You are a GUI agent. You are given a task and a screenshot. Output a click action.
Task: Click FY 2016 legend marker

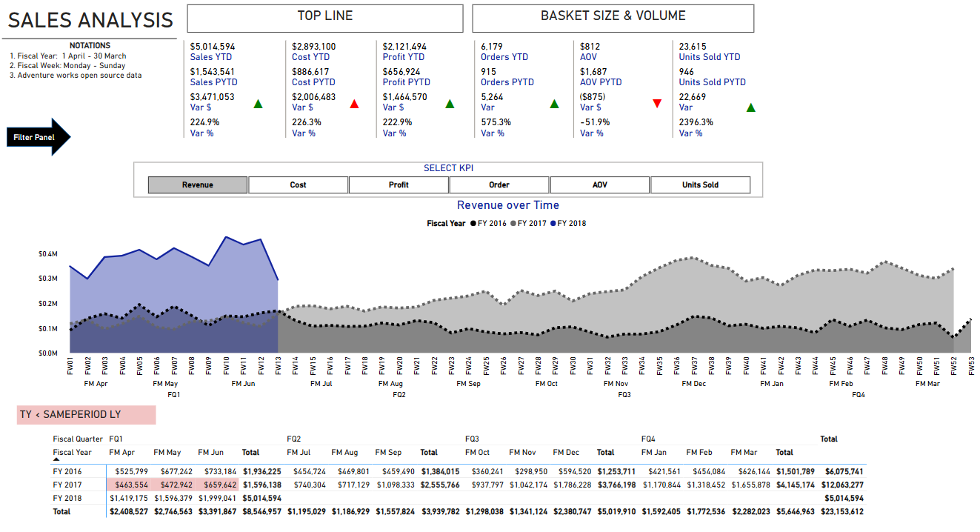[x=473, y=223]
